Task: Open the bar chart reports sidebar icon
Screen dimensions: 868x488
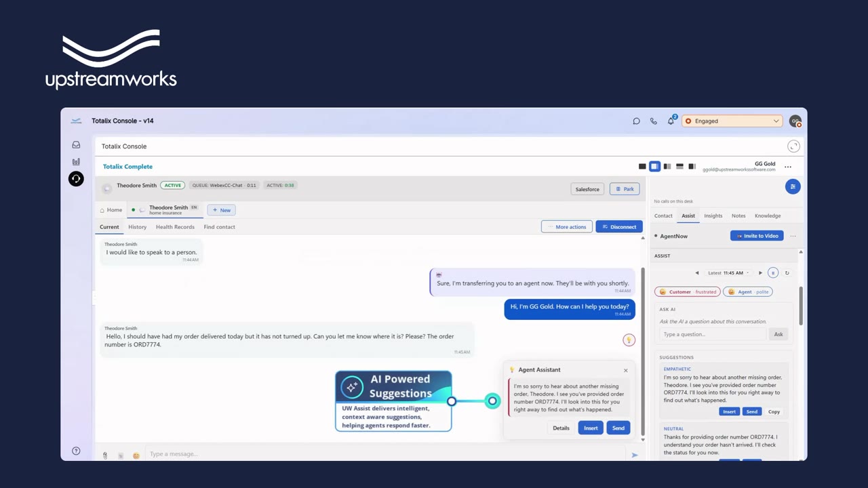Action: tap(76, 161)
